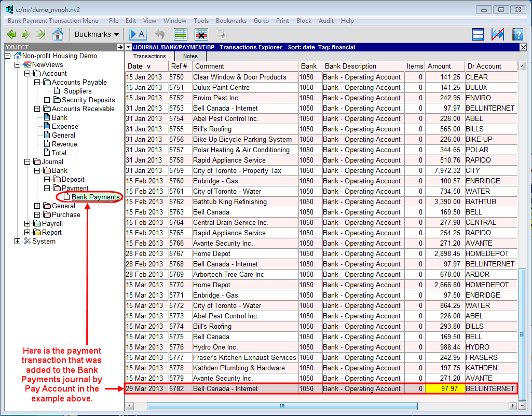Open the help icon with question mark
The image size is (532, 416).
click(x=517, y=34)
